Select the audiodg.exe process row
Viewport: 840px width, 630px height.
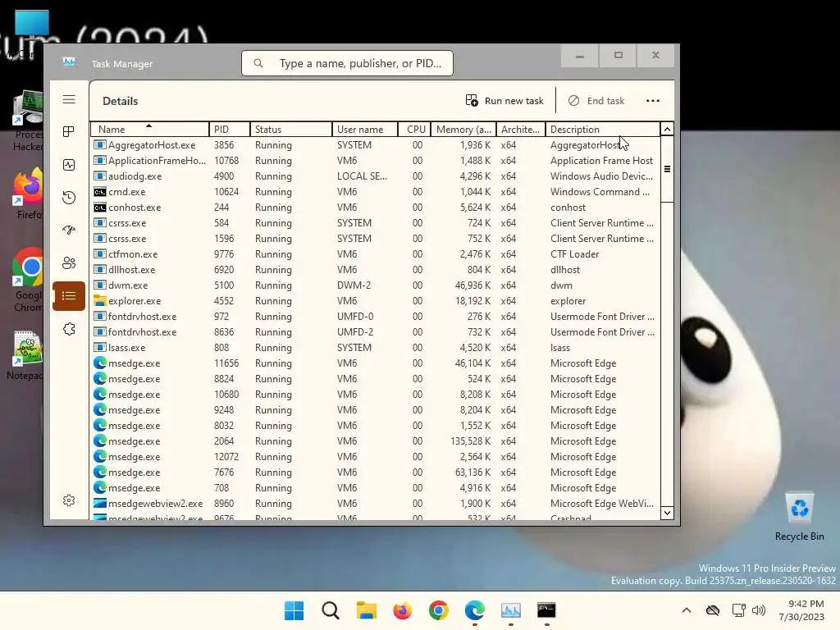(x=375, y=176)
